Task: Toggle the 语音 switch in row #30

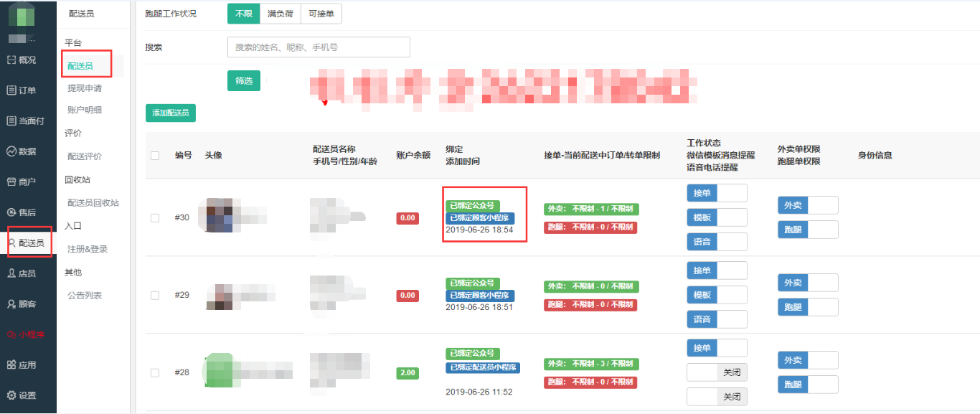Action: click(717, 242)
